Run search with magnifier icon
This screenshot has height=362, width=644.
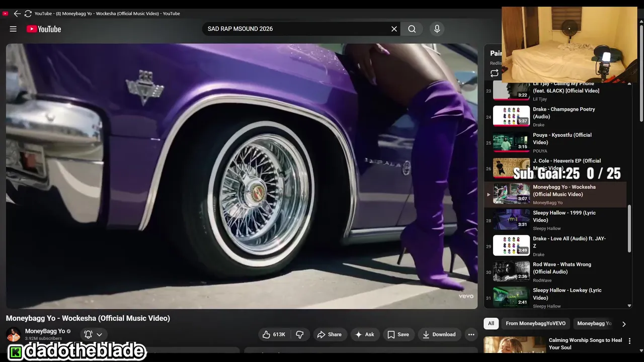coord(412,29)
